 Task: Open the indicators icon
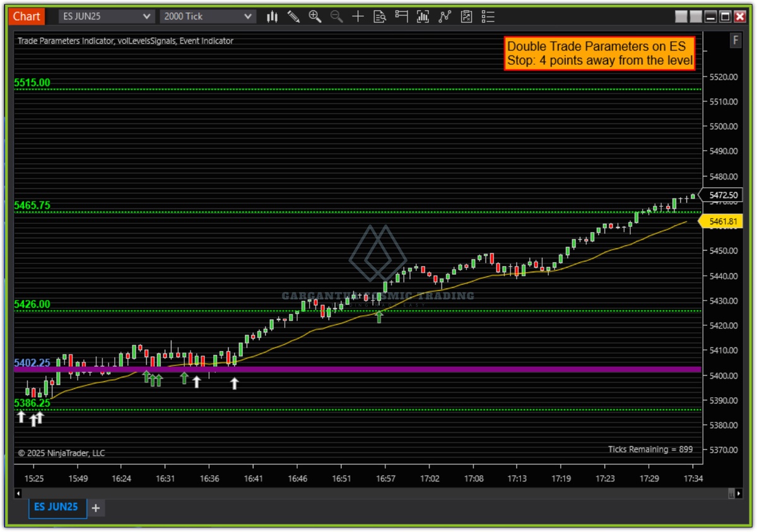pos(445,17)
